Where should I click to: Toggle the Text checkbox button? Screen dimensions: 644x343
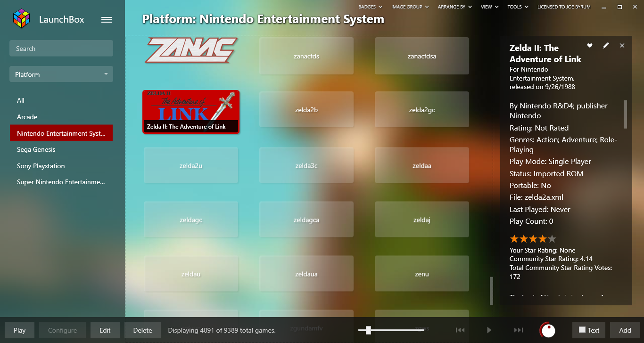click(589, 330)
